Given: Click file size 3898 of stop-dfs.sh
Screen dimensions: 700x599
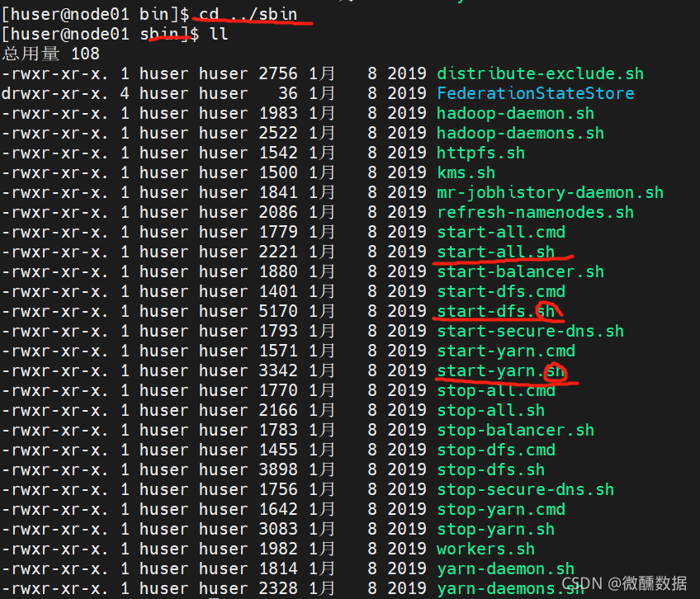Looking at the screenshot, I should click(278, 470).
